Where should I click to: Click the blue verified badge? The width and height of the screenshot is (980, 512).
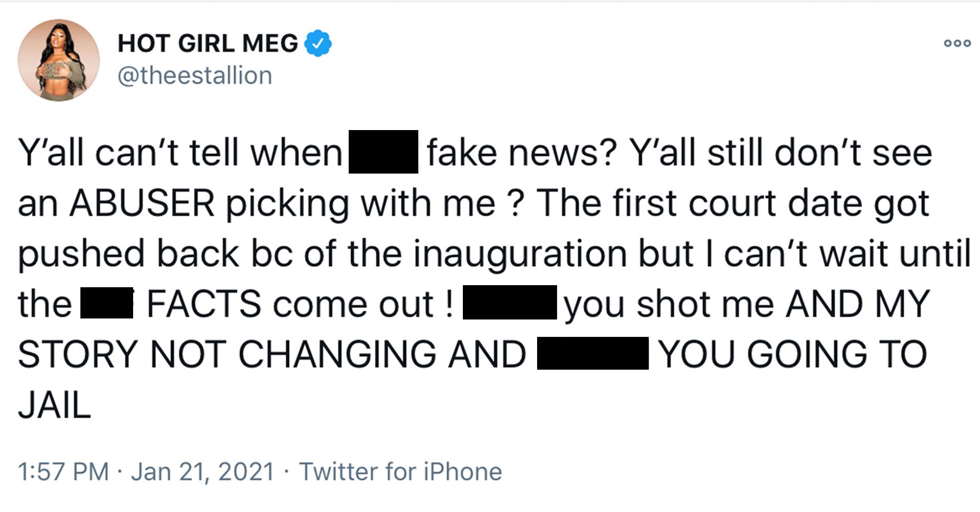tap(318, 44)
